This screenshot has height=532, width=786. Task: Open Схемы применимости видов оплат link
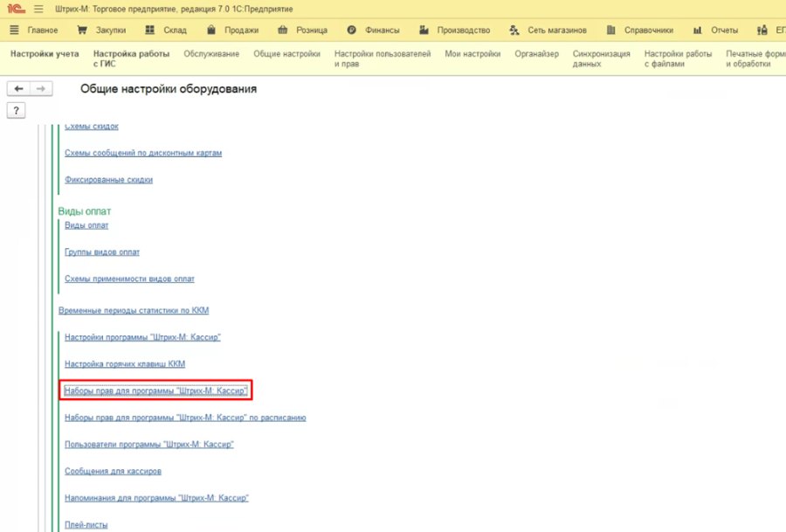click(129, 279)
